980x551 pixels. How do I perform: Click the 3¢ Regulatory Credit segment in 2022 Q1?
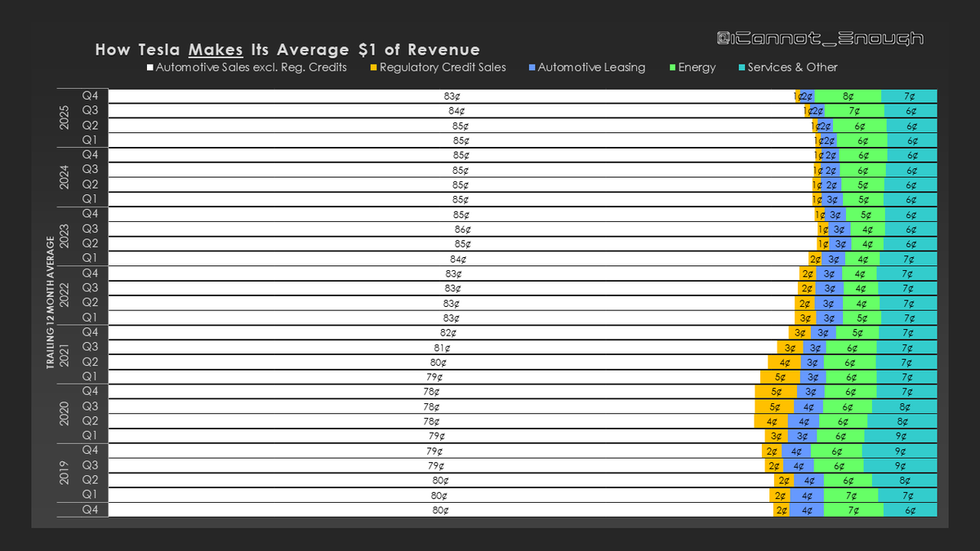pyautogui.click(x=804, y=318)
